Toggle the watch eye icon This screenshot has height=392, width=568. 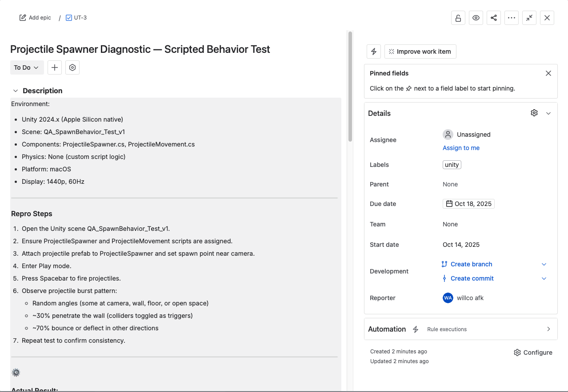click(476, 18)
